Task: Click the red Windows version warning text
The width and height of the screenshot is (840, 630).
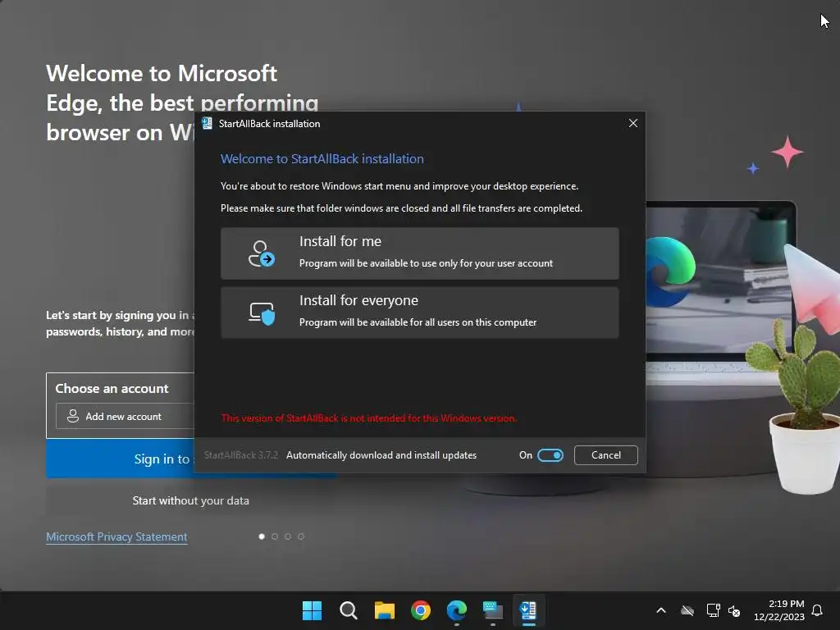Action: point(369,418)
